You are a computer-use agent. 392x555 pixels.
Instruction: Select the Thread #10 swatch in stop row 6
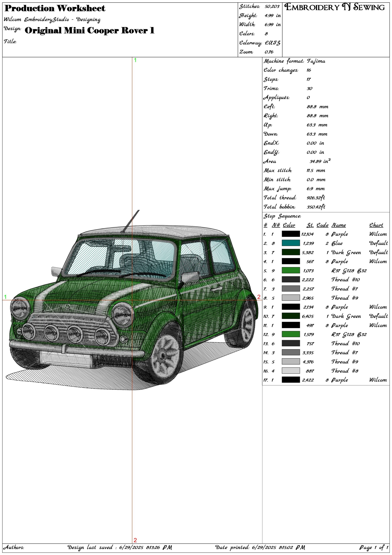[x=291, y=279]
